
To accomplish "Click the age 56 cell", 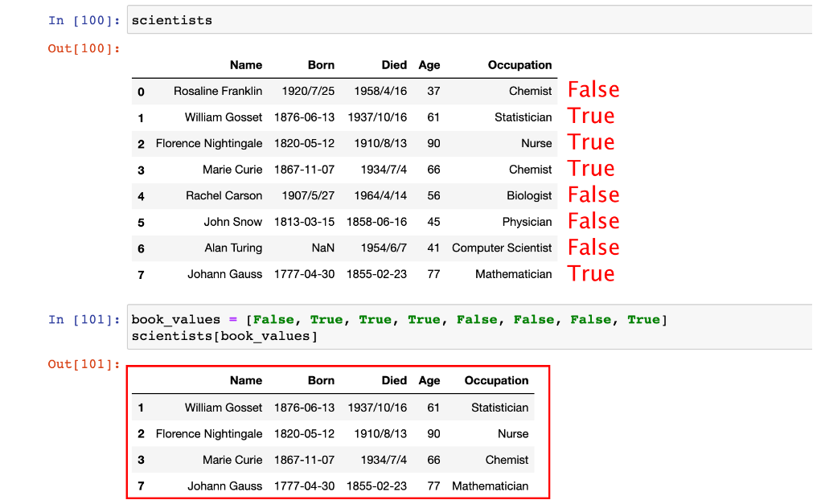I will (433, 196).
